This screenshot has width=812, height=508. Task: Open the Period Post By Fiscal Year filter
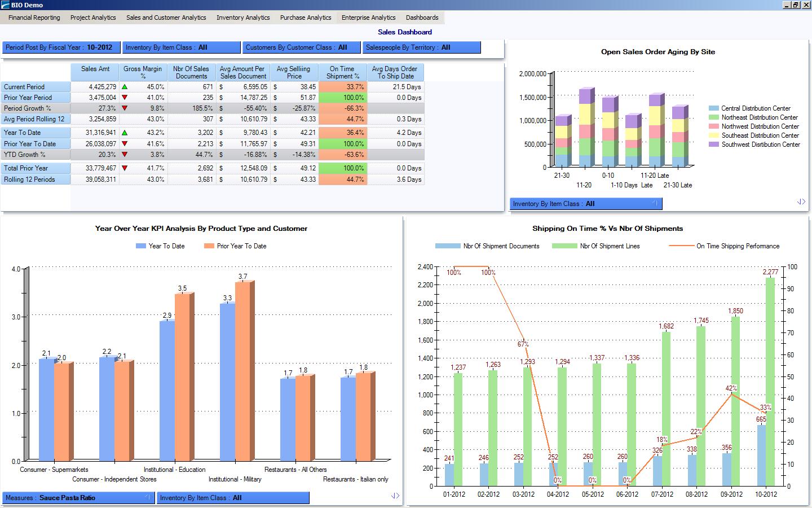coord(60,47)
